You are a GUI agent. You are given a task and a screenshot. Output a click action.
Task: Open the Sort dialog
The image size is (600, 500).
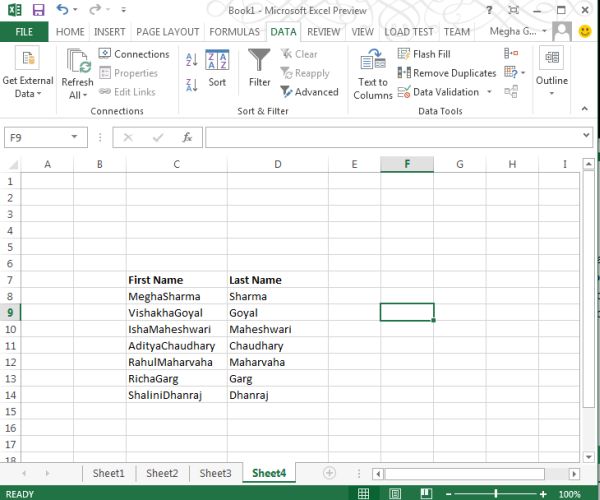217,68
